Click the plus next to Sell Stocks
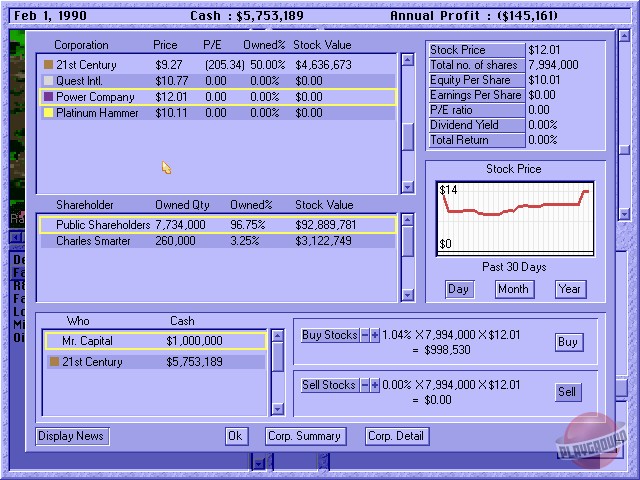 tap(375, 385)
